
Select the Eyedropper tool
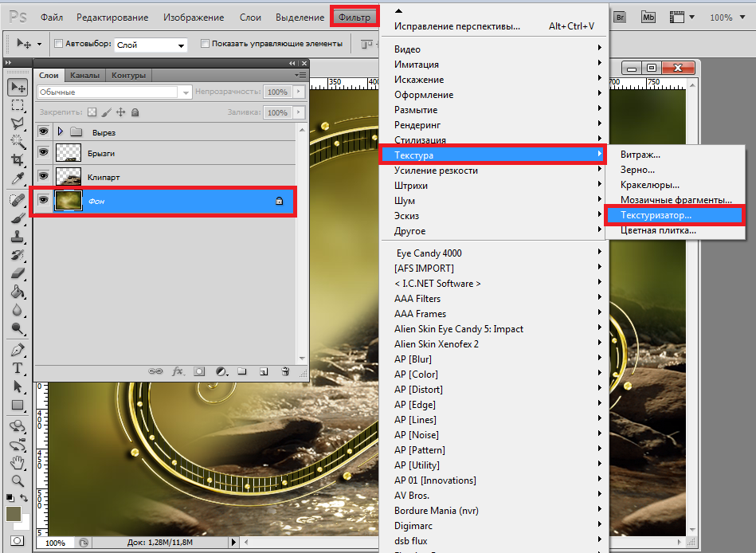pos(17,178)
